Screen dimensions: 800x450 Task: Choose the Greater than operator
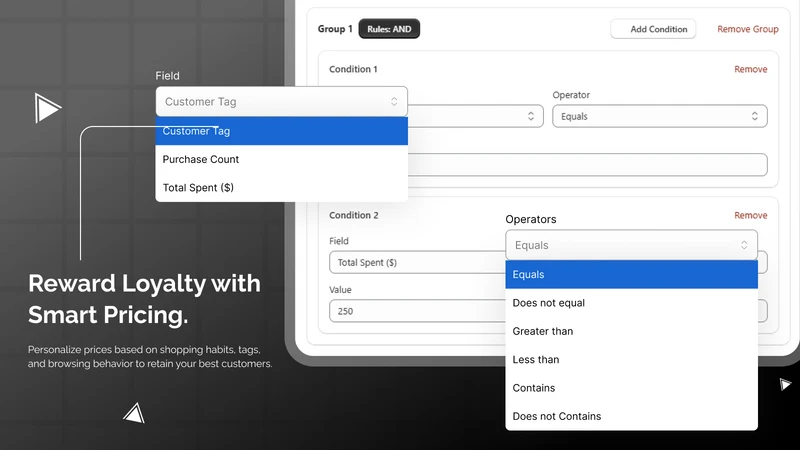point(632,331)
